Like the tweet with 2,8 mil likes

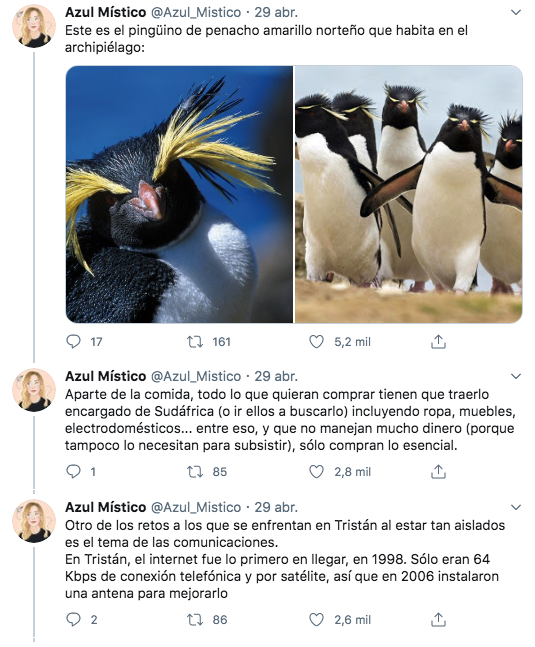click(316, 471)
